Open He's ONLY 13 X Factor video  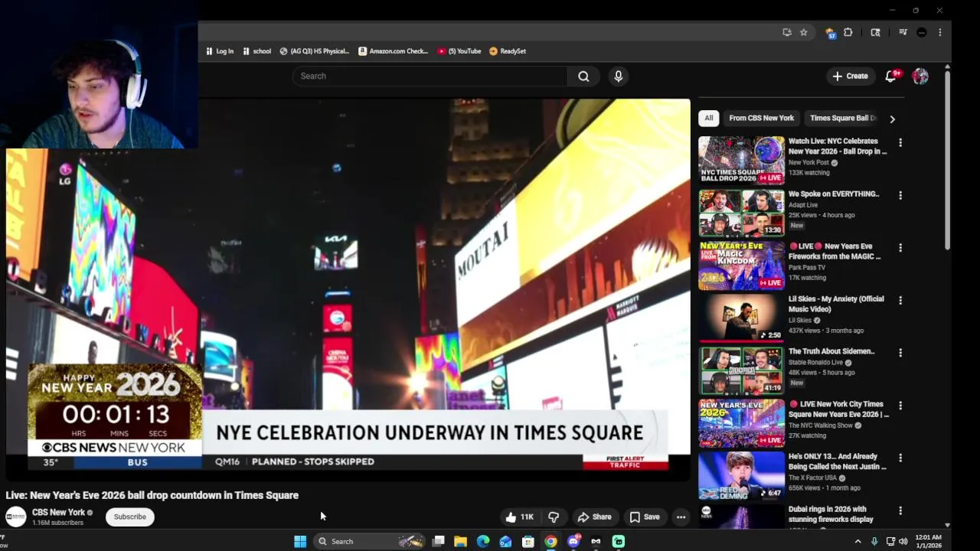741,476
